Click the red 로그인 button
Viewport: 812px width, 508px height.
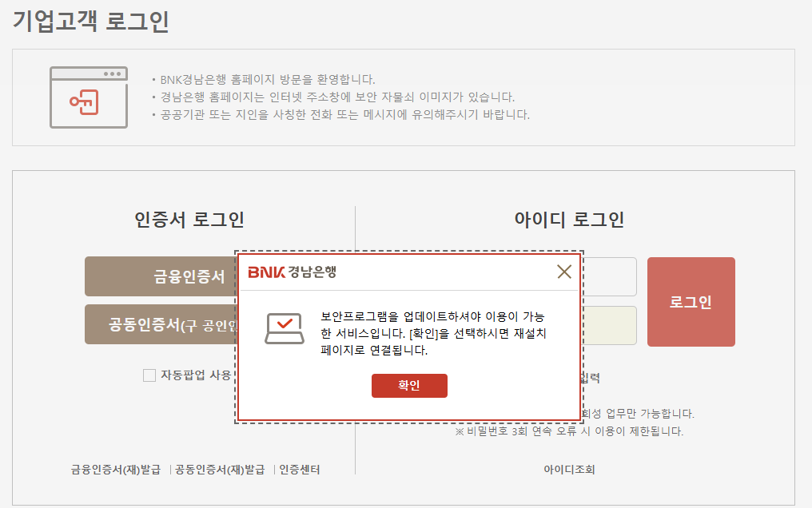pyautogui.click(x=691, y=302)
